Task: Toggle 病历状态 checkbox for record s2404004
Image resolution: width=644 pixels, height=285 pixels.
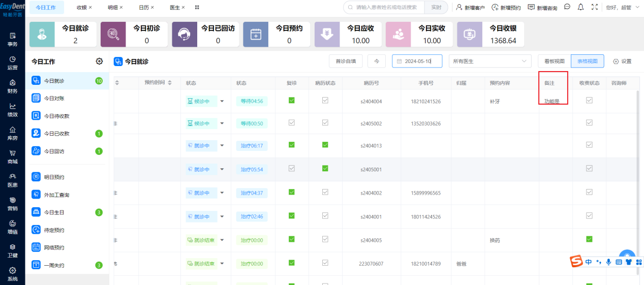Action: point(325,101)
